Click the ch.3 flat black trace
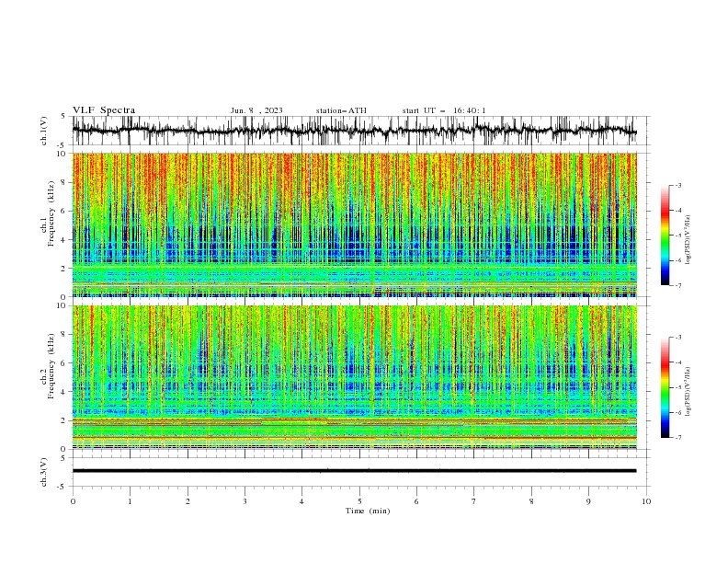728x563 pixels. tap(354, 471)
